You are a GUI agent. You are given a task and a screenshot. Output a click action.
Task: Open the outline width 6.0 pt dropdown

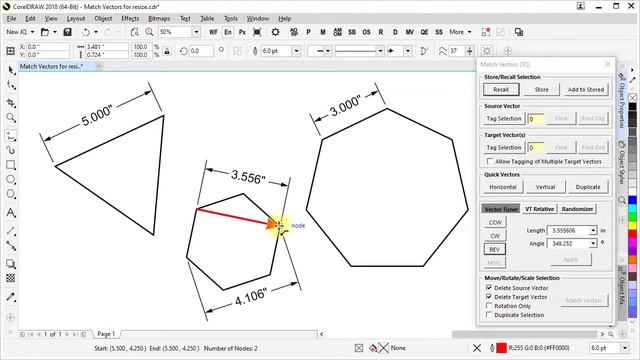[x=296, y=51]
